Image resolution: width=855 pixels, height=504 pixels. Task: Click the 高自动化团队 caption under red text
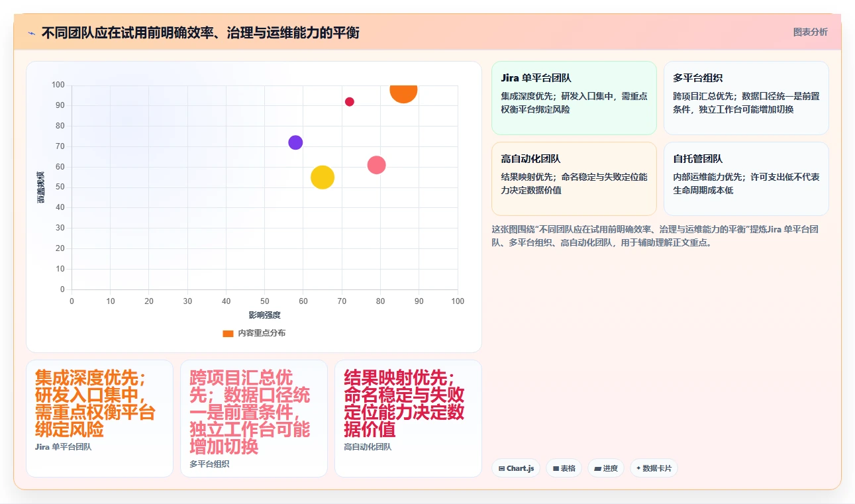click(368, 447)
